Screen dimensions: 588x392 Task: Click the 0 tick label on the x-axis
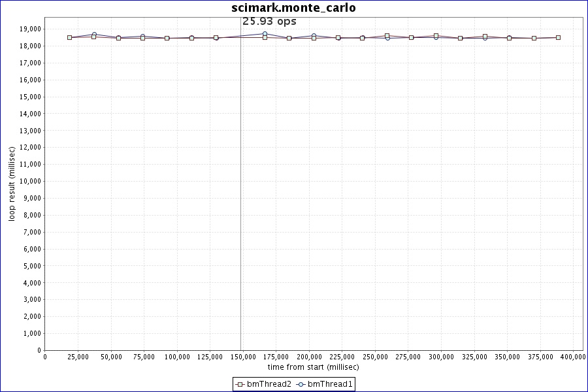[x=44, y=357]
